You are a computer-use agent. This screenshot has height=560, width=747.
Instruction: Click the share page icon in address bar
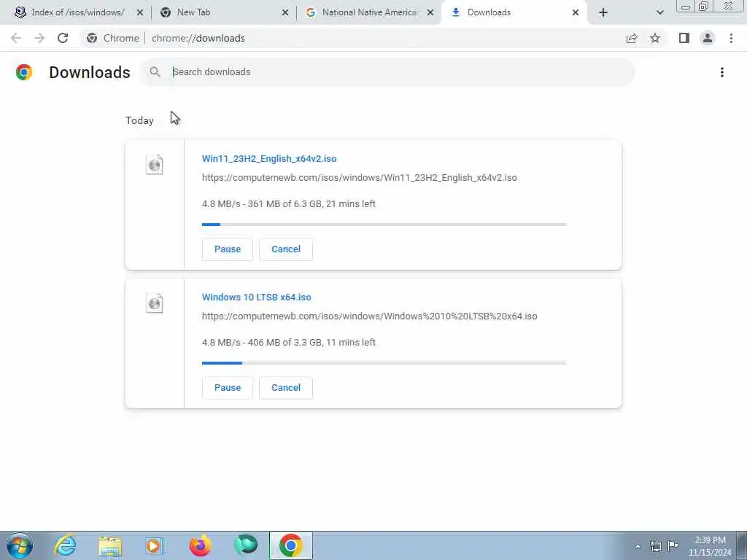[632, 38]
